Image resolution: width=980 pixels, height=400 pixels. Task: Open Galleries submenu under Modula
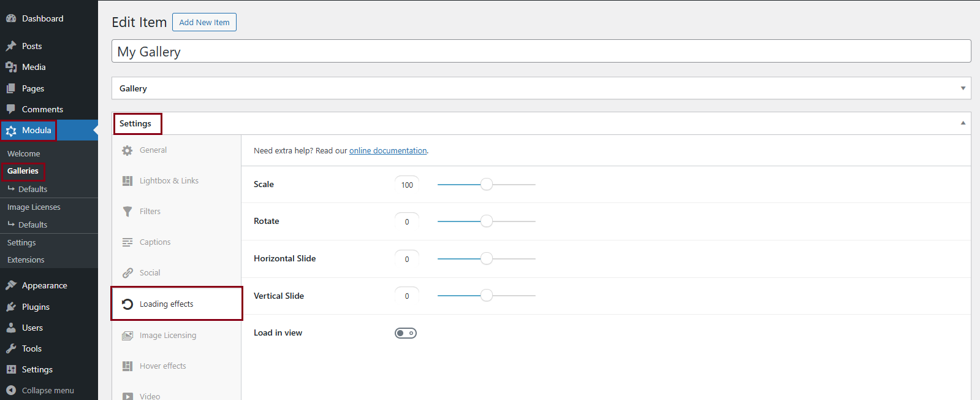[23, 171]
